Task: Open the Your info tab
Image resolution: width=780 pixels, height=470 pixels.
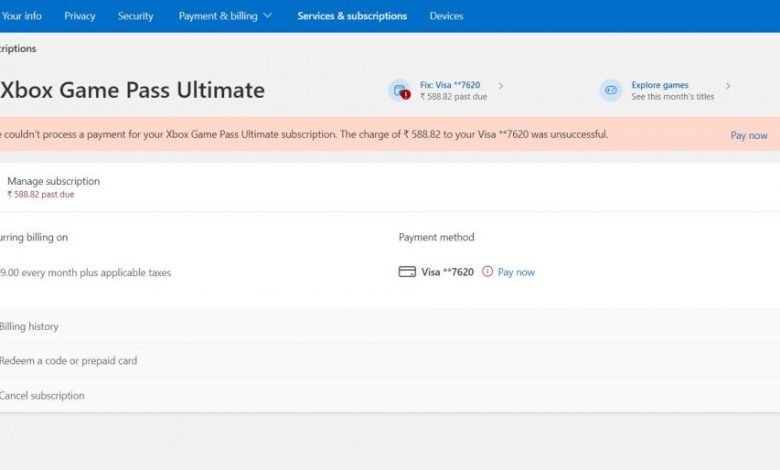Action: click(21, 16)
